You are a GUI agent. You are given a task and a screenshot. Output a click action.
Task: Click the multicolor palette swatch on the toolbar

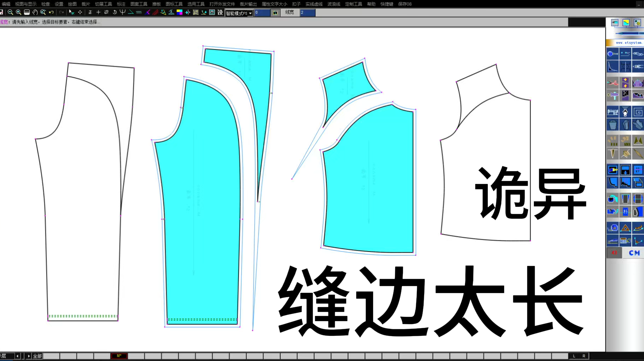(180, 12)
